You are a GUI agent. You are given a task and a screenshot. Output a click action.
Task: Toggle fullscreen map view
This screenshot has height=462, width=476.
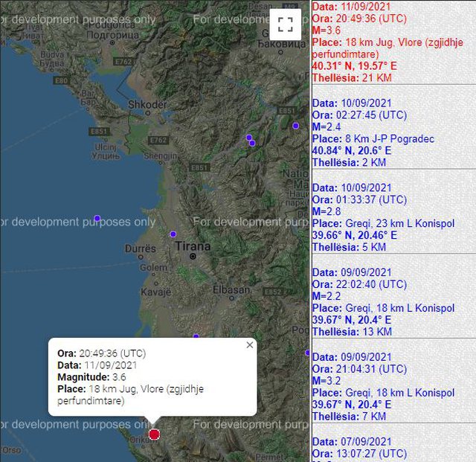tap(285, 23)
